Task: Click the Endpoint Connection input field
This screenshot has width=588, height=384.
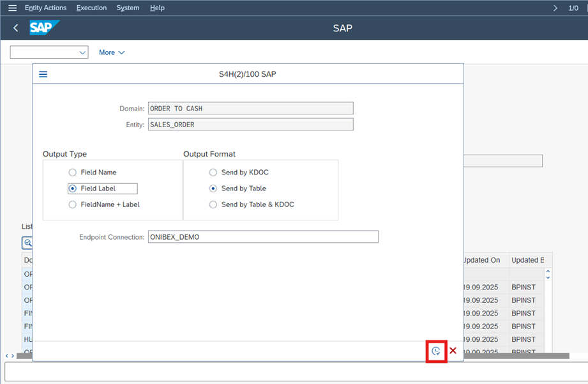Action: click(x=262, y=237)
